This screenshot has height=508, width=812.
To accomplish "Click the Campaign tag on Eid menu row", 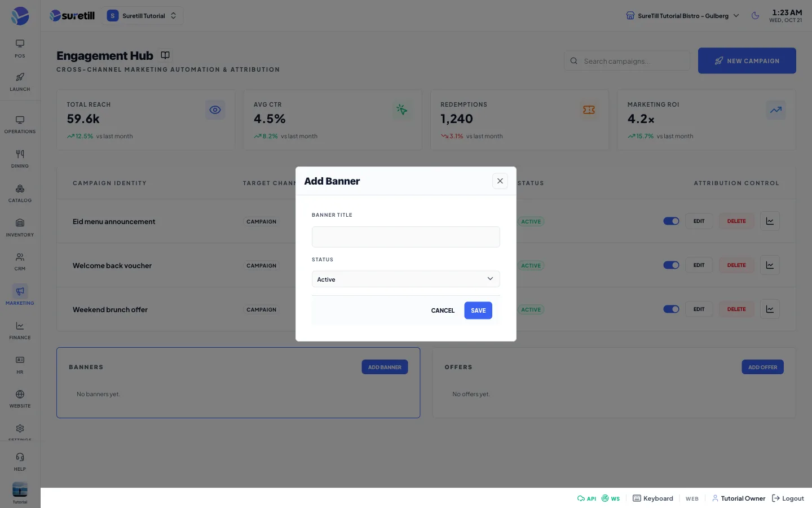I will pos(262,222).
